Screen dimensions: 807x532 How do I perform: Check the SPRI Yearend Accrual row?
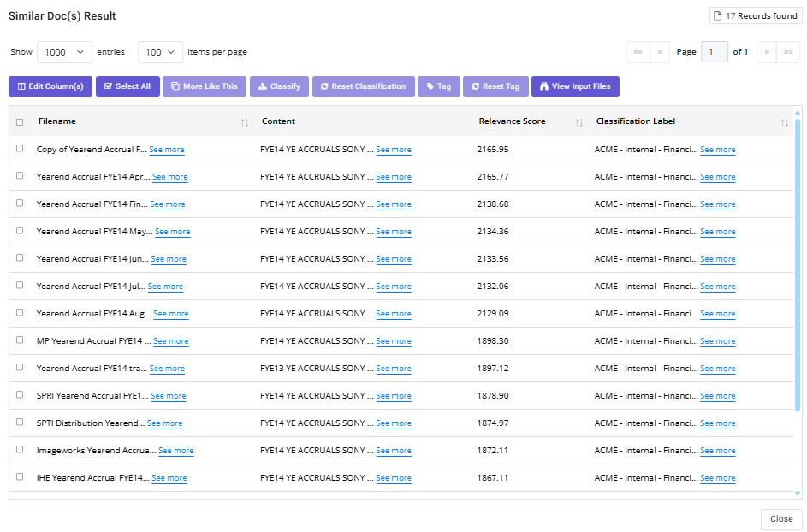tap(20, 394)
